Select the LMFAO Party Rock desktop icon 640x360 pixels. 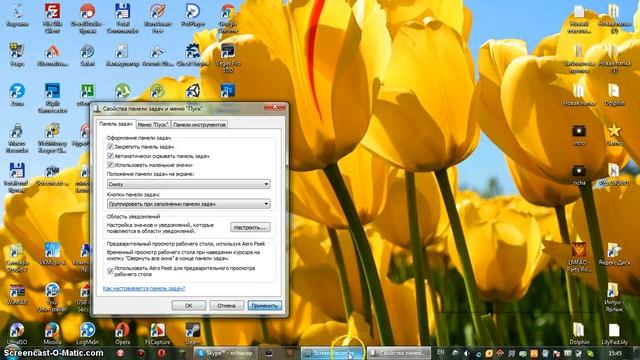click(x=579, y=257)
